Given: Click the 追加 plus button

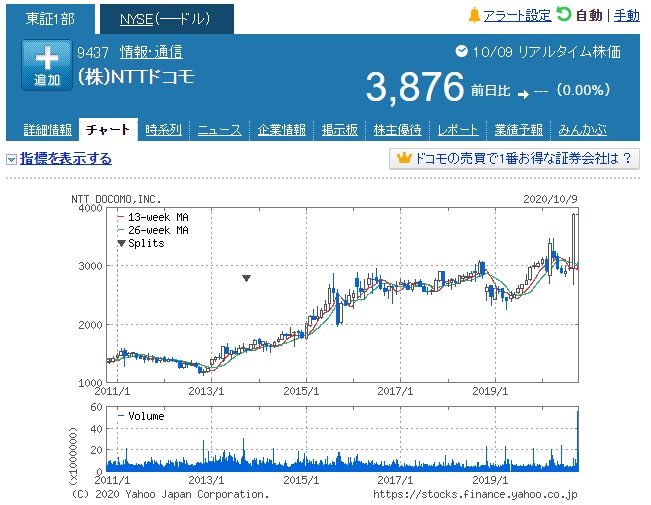Looking at the screenshot, I should click(47, 65).
